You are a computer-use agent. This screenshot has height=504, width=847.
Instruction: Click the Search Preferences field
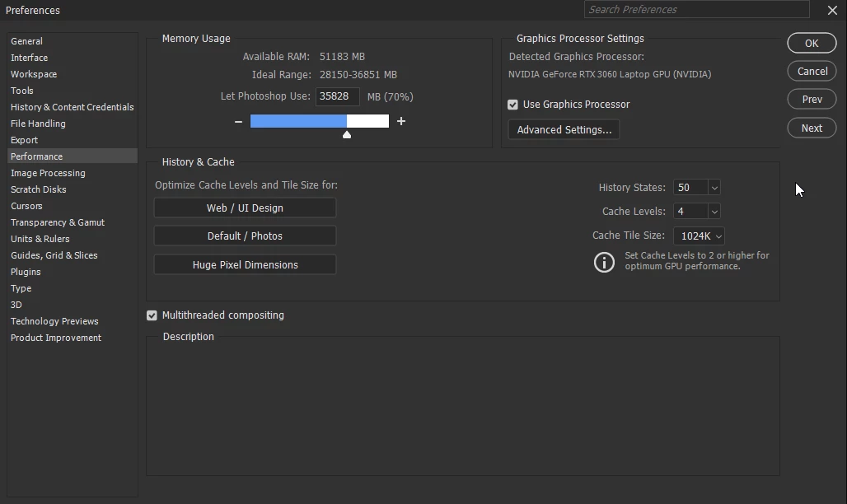click(x=696, y=9)
